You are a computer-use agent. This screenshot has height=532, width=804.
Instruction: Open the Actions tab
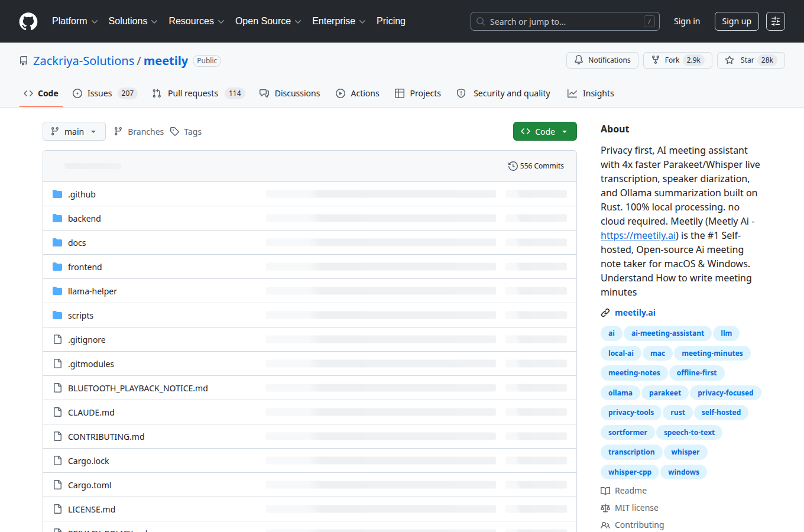(x=358, y=93)
